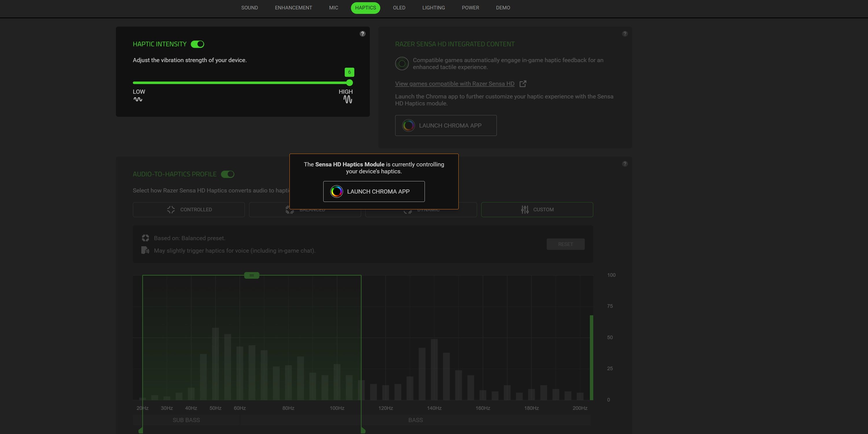
Task: Open the Razer Sensa HD Integrated Content help icon
Action: (x=625, y=34)
